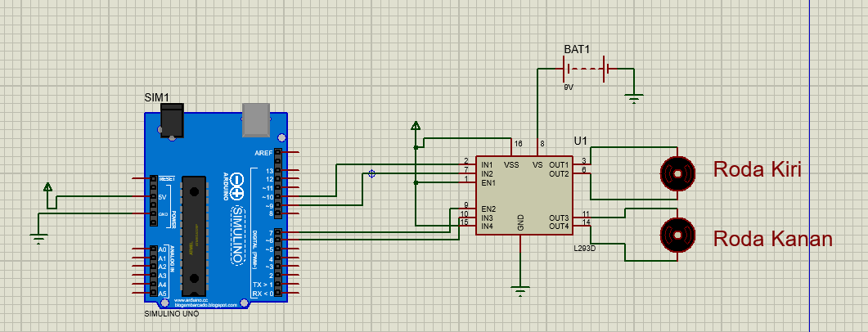Select the Roda Kiri motor symbol
The height and width of the screenshot is (332, 868).
coord(677,173)
